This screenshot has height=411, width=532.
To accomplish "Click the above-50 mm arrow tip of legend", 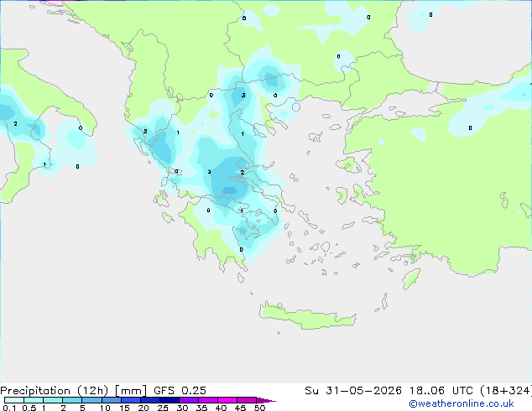I will pyautogui.click(x=266, y=400).
